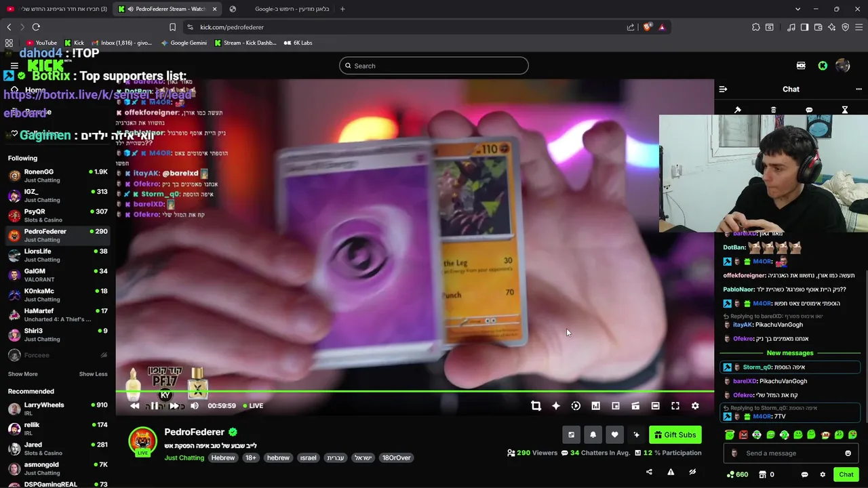Open browser tab search dropdown chevron
The height and width of the screenshot is (488, 868).
(797, 9)
